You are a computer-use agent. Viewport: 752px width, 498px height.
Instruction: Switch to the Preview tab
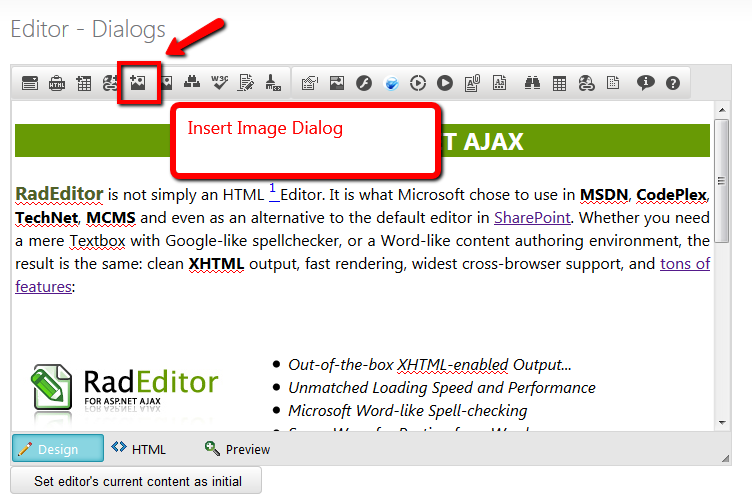[x=237, y=449]
